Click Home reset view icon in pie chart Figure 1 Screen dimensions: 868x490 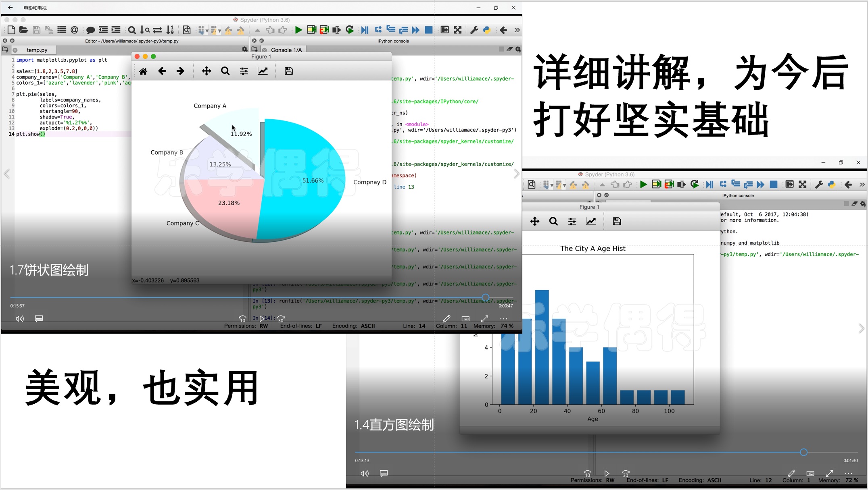[x=143, y=71]
